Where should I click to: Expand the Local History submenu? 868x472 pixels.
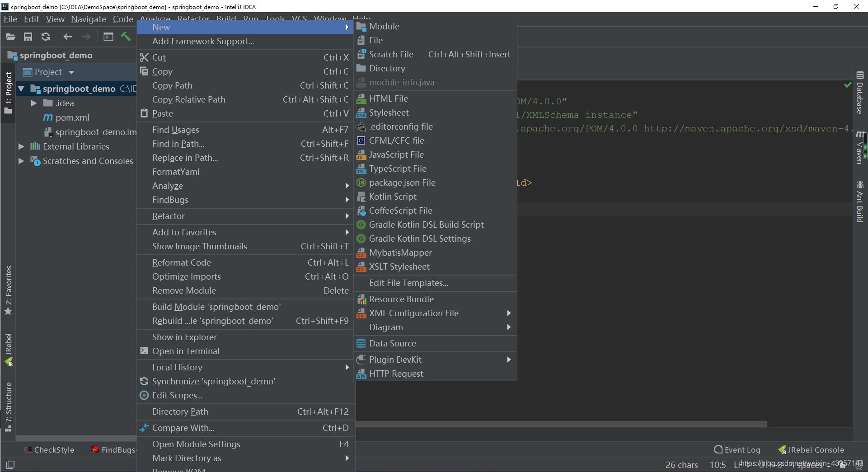point(245,368)
